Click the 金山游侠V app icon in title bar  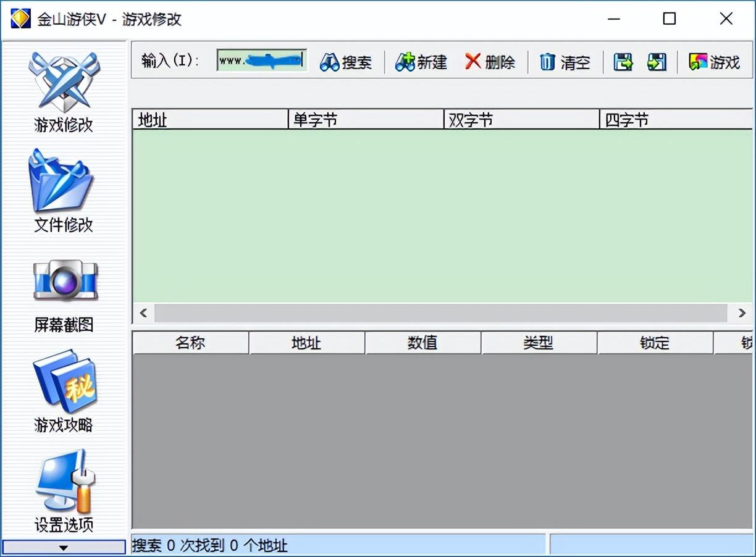pos(20,19)
